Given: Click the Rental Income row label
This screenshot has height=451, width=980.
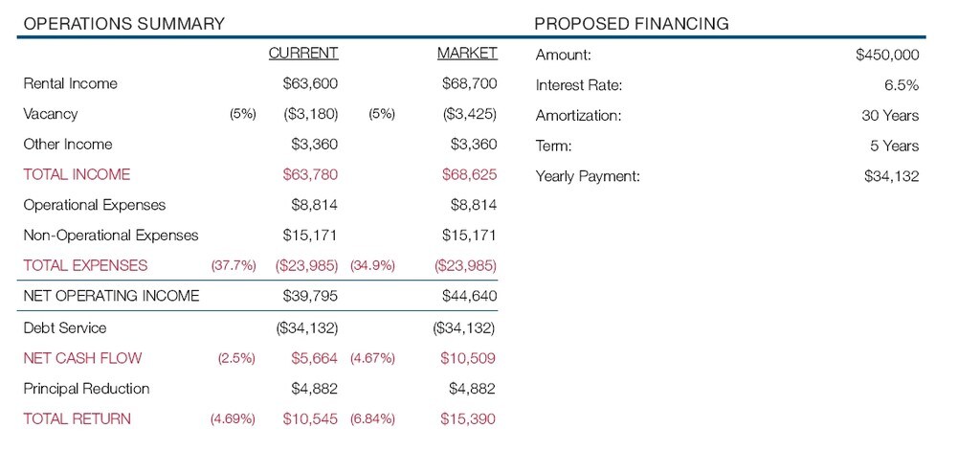Looking at the screenshot, I should pos(70,83).
